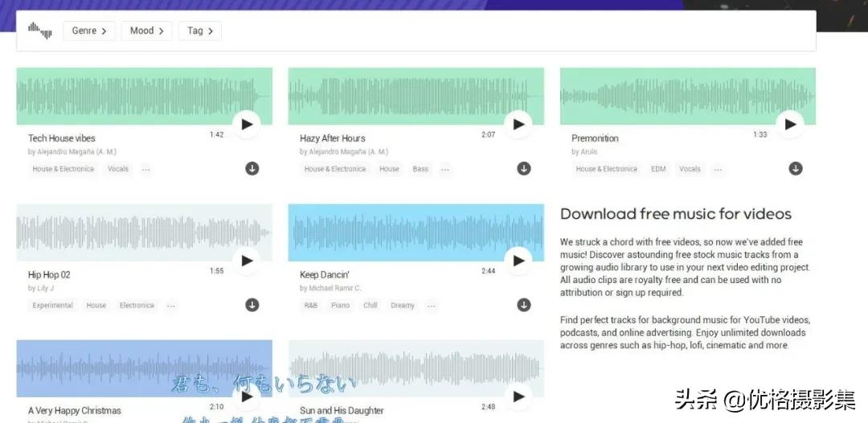Screen dimensions: 868x423
Task: Select EDM tag on Premonition
Action: point(658,170)
